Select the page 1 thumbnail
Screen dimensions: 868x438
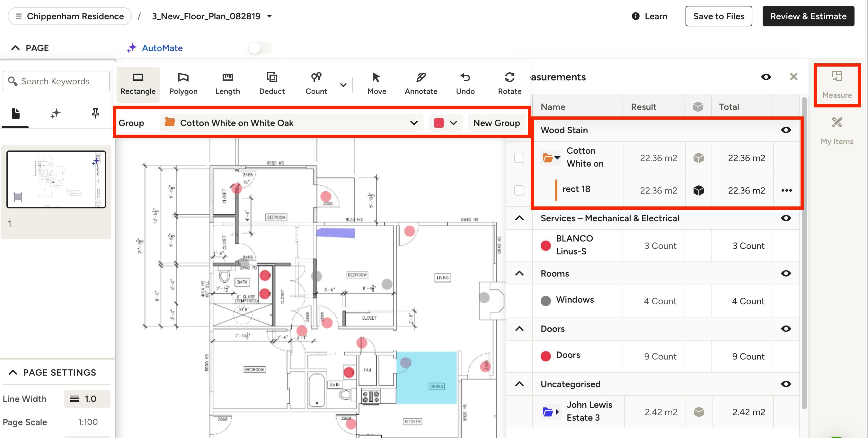tap(56, 179)
